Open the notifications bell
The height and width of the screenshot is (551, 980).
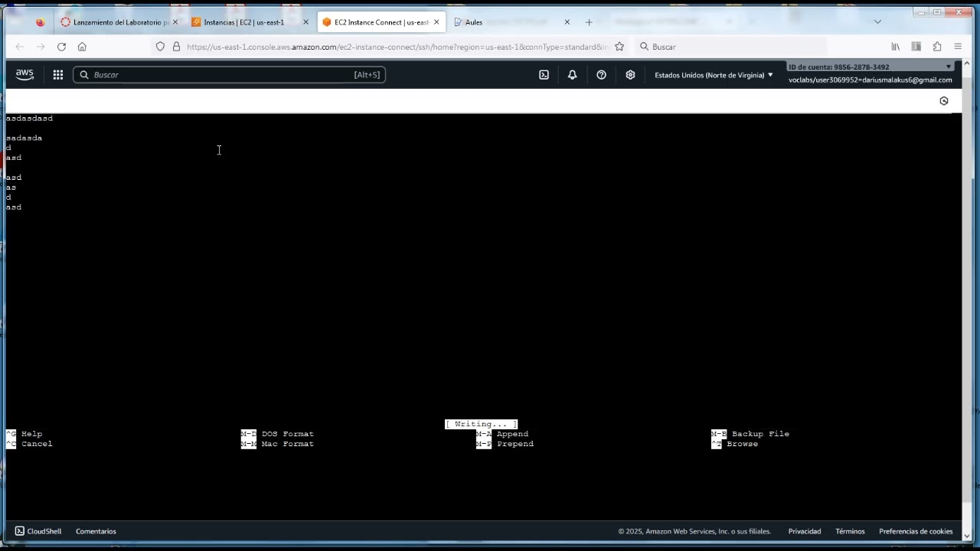pos(572,75)
